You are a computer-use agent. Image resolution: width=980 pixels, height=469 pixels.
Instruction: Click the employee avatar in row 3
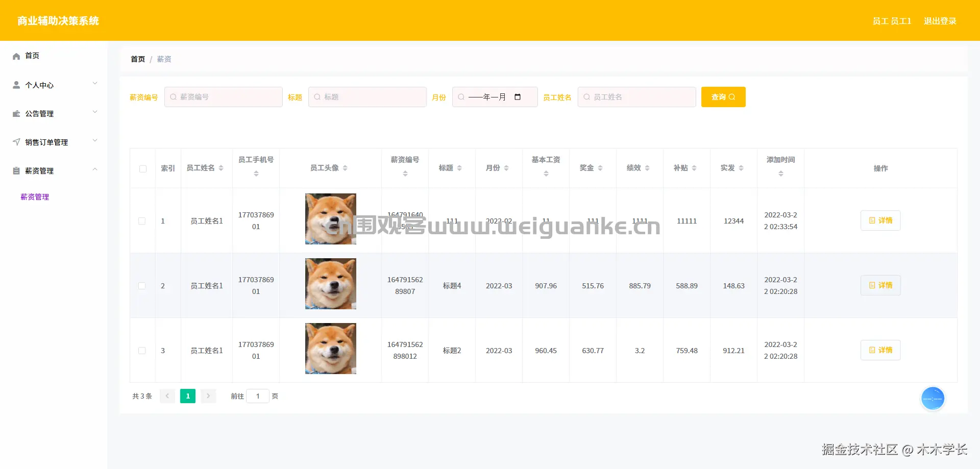[x=331, y=349]
